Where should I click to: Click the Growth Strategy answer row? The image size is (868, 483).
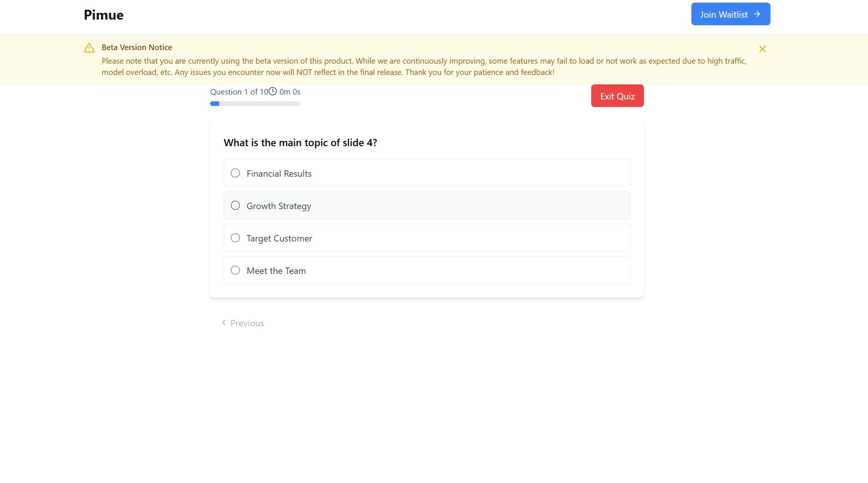coord(427,205)
